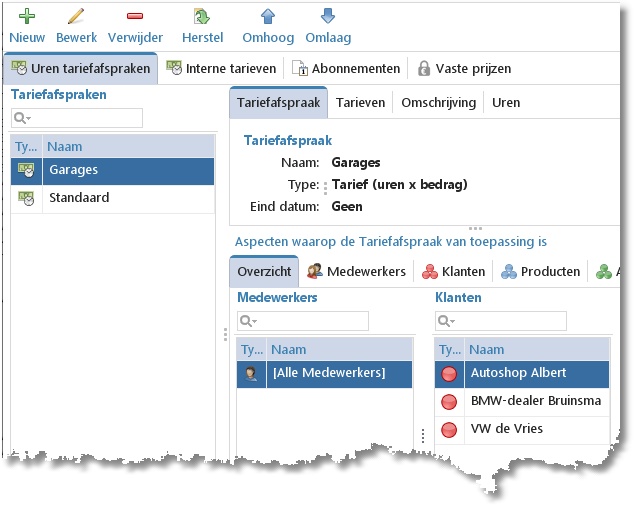
Task: Sort Medewerkers list by Naam header
Action: (x=339, y=349)
